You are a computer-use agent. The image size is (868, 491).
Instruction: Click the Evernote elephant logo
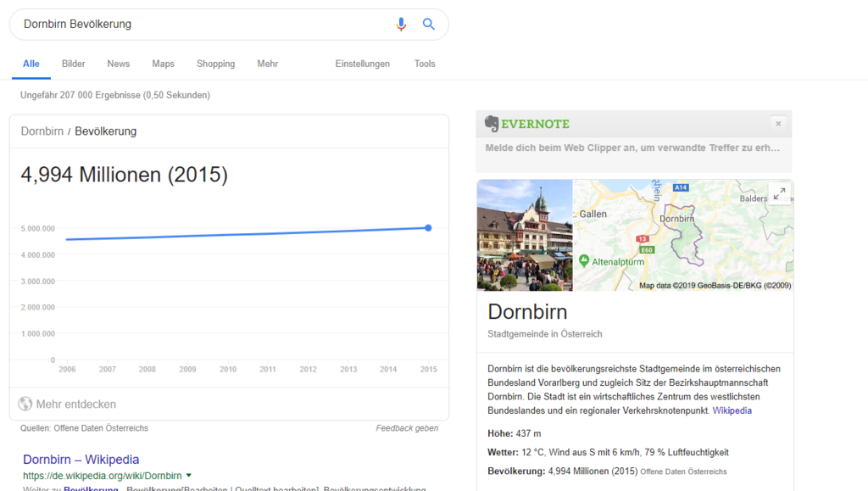pyautogui.click(x=492, y=124)
